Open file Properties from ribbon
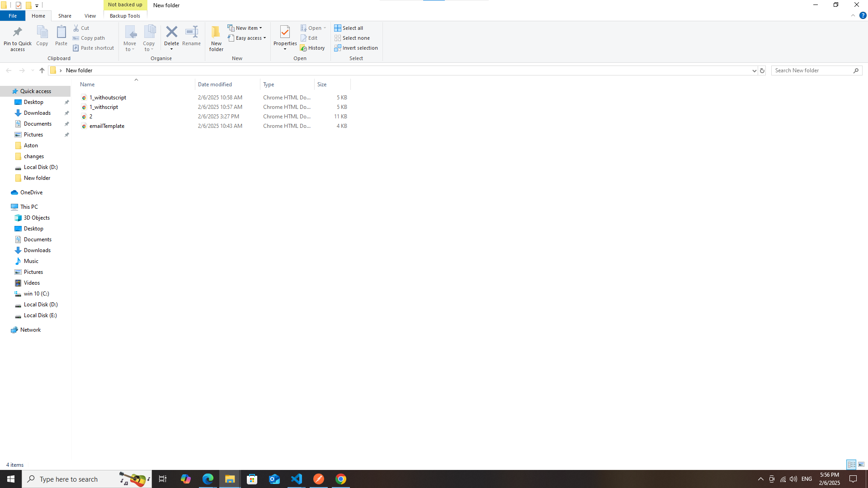Image resolution: width=868 pixels, height=488 pixels. point(285,33)
